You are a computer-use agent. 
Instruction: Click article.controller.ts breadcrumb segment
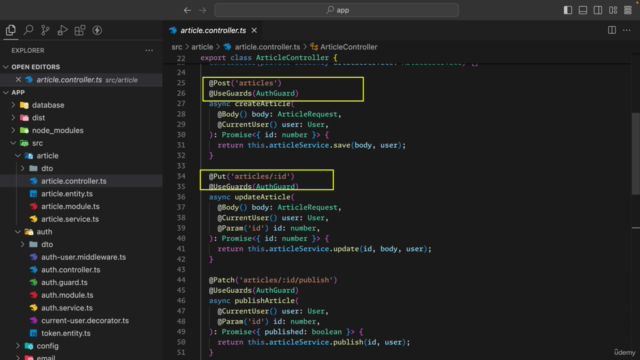[267, 47]
